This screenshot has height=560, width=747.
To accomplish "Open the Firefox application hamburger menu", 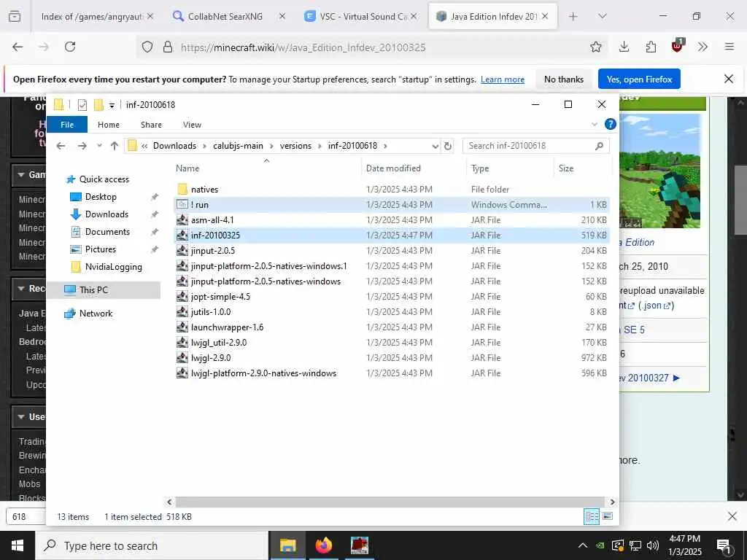I will [729, 47].
